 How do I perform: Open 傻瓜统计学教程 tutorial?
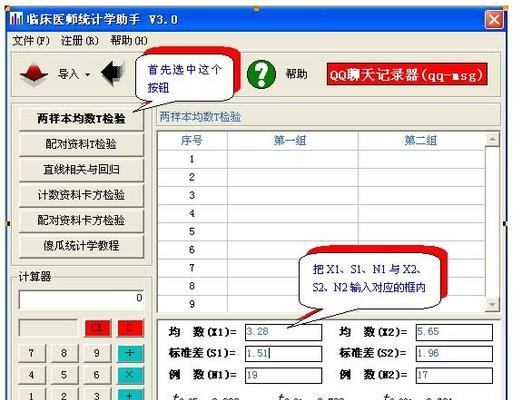(81, 246)
